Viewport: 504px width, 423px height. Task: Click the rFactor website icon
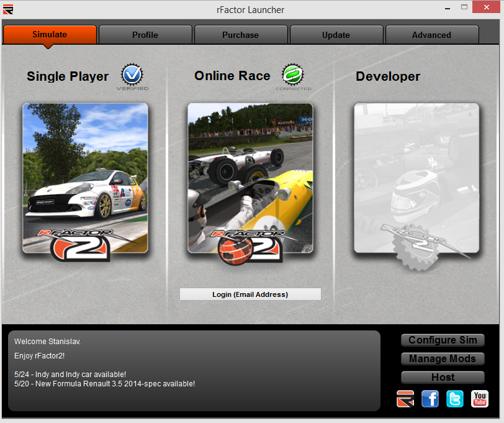[x=405, y=399]
